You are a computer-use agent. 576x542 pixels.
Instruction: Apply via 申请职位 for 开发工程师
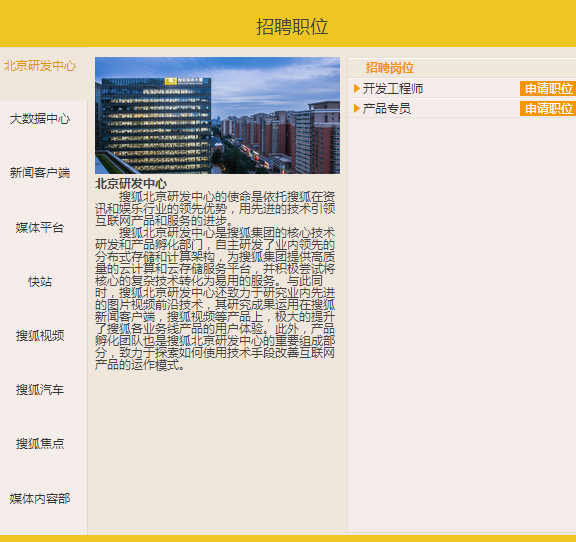548,89
